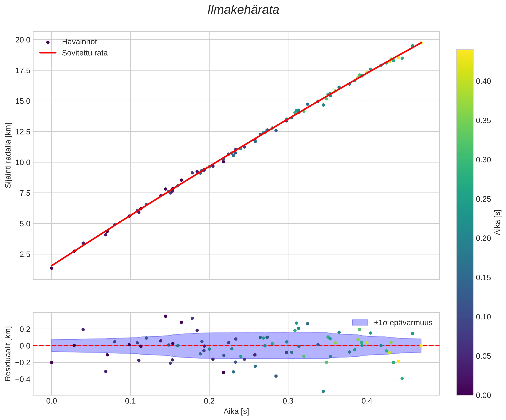This screenshot has height=420, width=506.
Task: Click the 'Sijainti radalla [km]' y-axis label
Action: (x=8, y=156)
